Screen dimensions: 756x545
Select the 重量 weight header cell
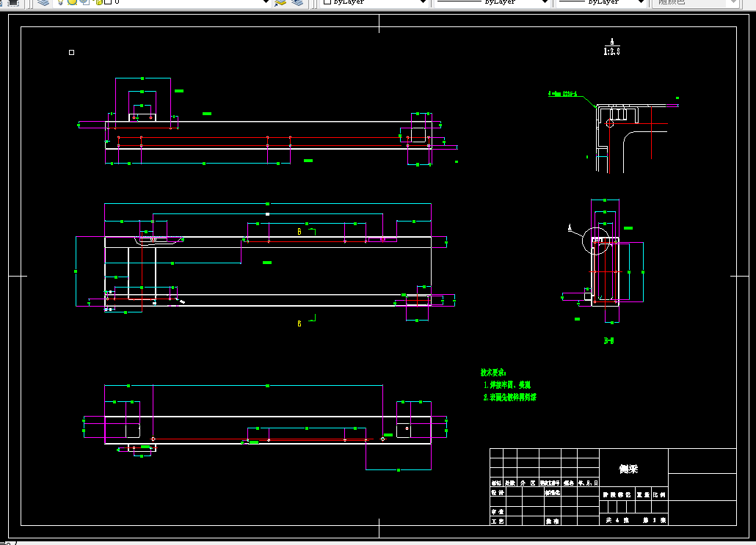click(643, 495)
